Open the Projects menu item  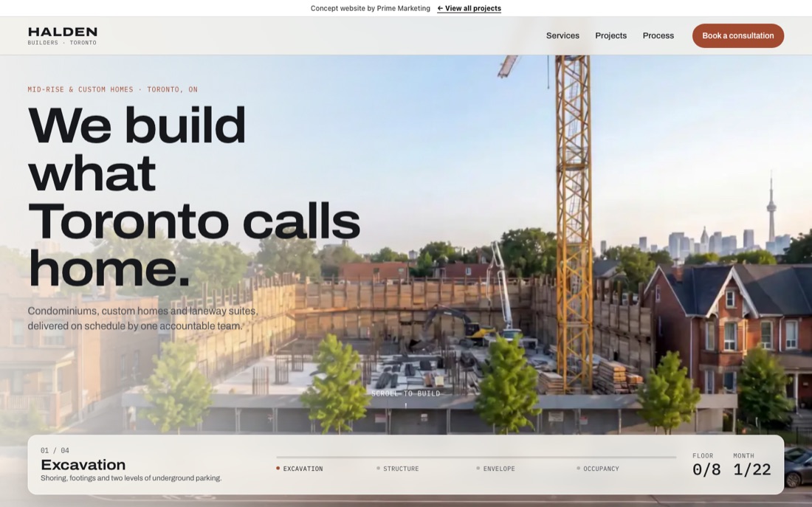(610, 35)
